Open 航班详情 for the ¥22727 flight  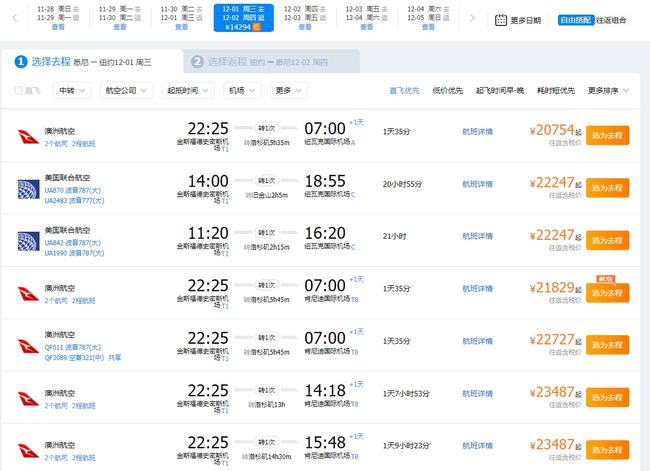tap(477, 341)
